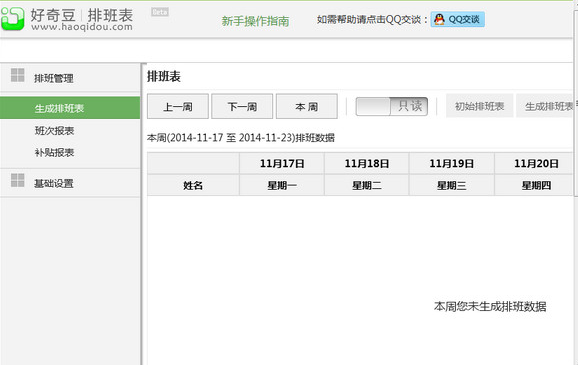The image size is (578, 365).
Task: Click the 11月19日 column header
Action: (x=452, y=163)
